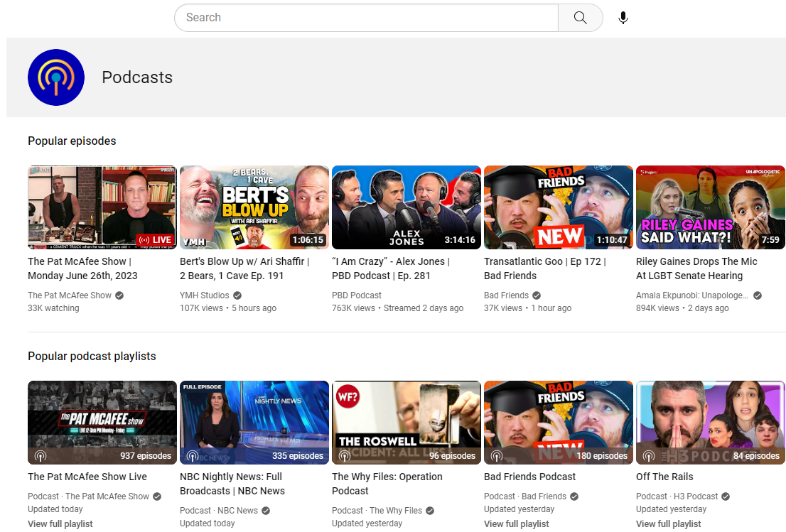Open NBC Nightly News playlist thumbnail
The width and height of the screenshot is (786, 532).
click(254, 423)
